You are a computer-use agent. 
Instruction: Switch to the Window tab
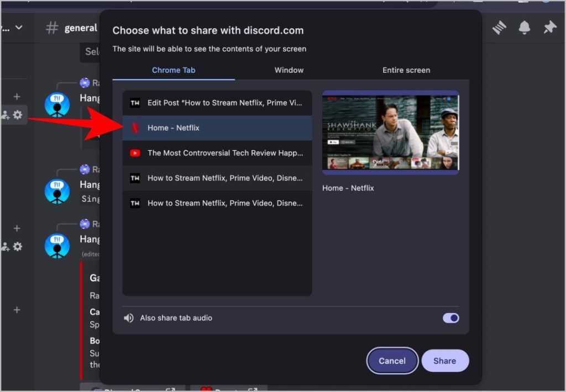[x=289, y=70]
